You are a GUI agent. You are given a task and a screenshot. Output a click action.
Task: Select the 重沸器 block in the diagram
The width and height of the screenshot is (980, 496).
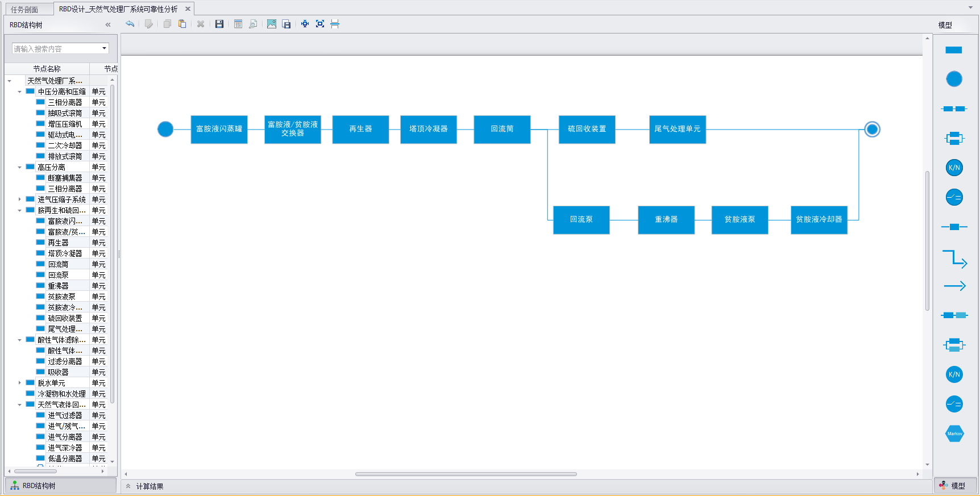666,220
